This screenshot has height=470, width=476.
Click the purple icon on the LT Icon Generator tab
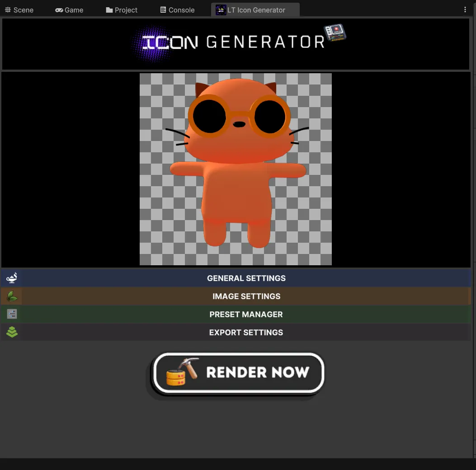point(221,9)
